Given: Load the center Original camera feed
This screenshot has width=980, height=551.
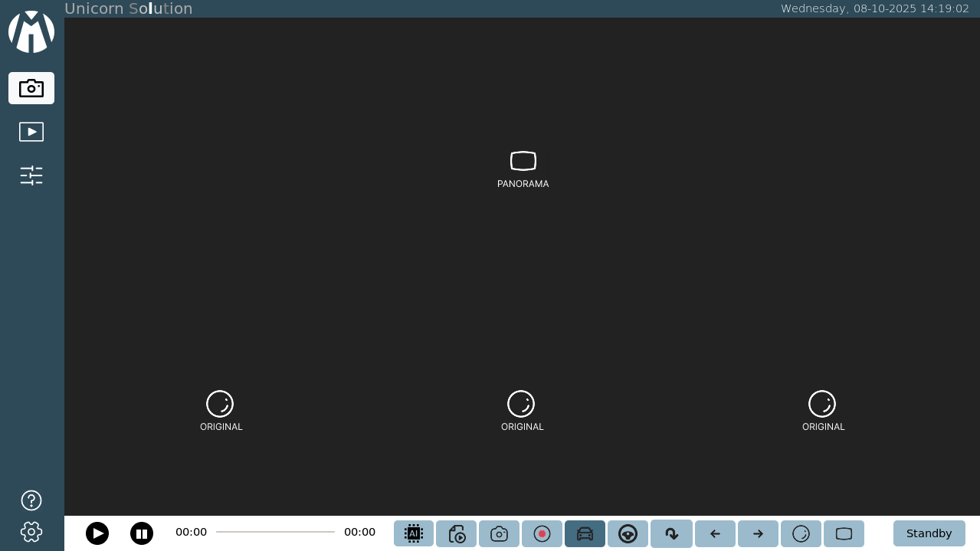Looking at the screenshot, I should [522, 410].
